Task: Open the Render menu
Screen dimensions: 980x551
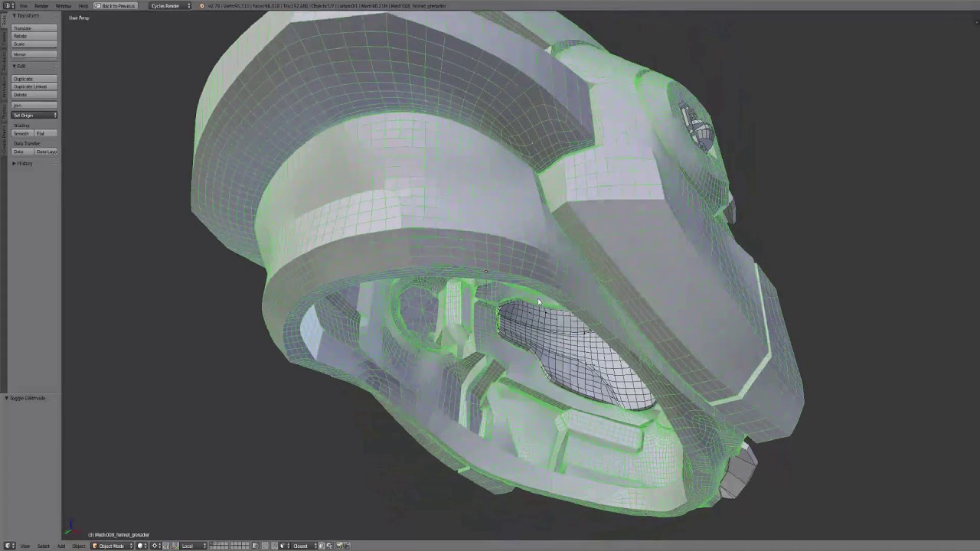Action: click(41, 6)
